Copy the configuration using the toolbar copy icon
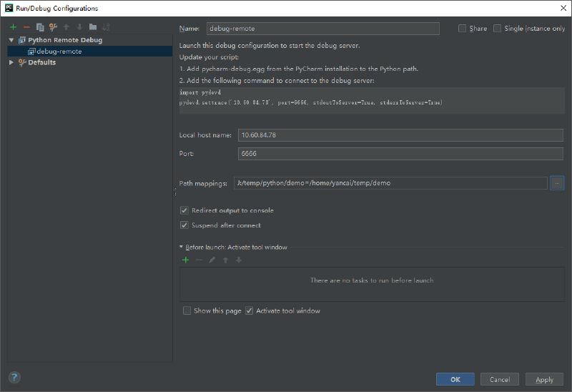The height and width of the screenshot is (392, 572). coord(40,27)
